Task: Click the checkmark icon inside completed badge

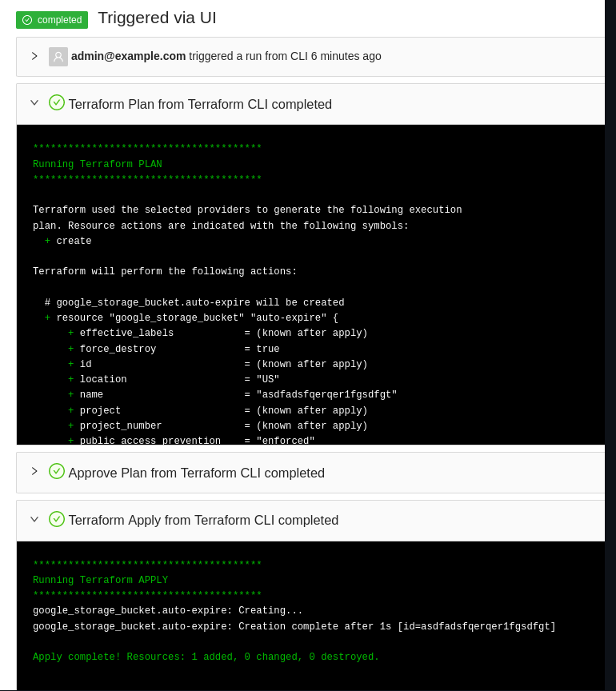Action: (x=27, y=20)
